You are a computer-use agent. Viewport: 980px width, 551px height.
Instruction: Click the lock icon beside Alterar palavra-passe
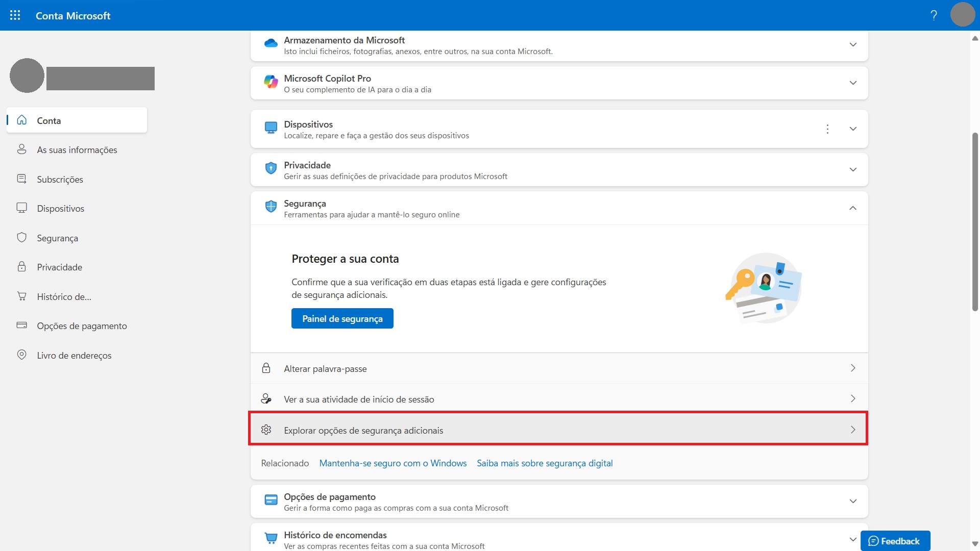[266, 368]
